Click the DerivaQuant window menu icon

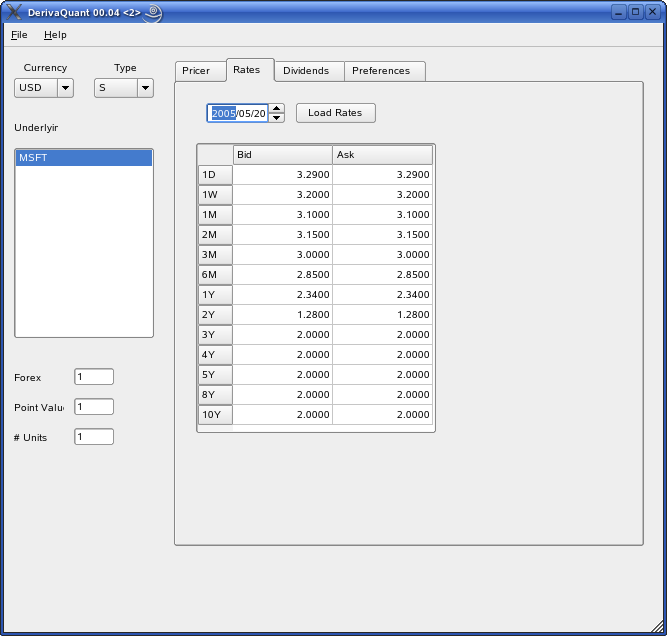[x=14, y=13]
